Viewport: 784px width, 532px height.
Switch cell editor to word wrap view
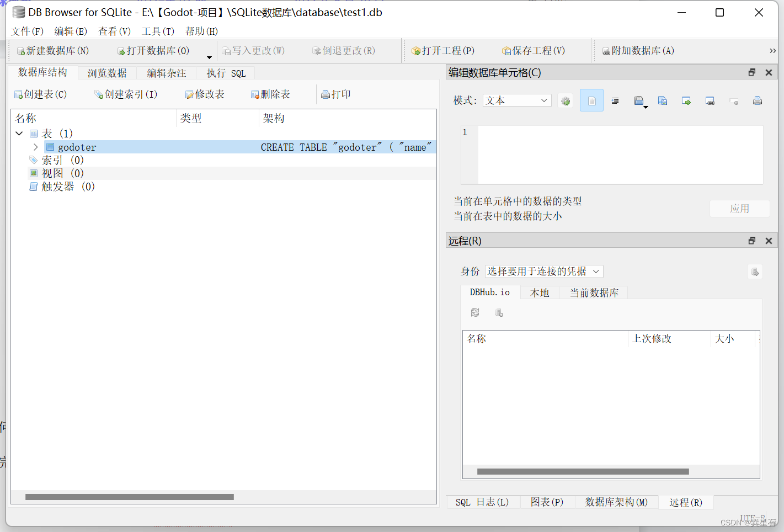[615, 100]
